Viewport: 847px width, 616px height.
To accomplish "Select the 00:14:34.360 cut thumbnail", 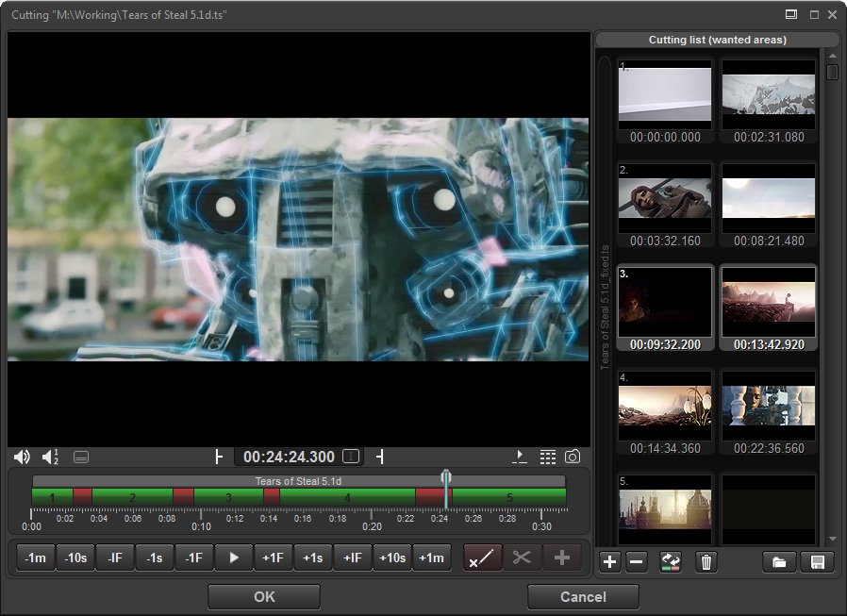I will coord(665,406).
